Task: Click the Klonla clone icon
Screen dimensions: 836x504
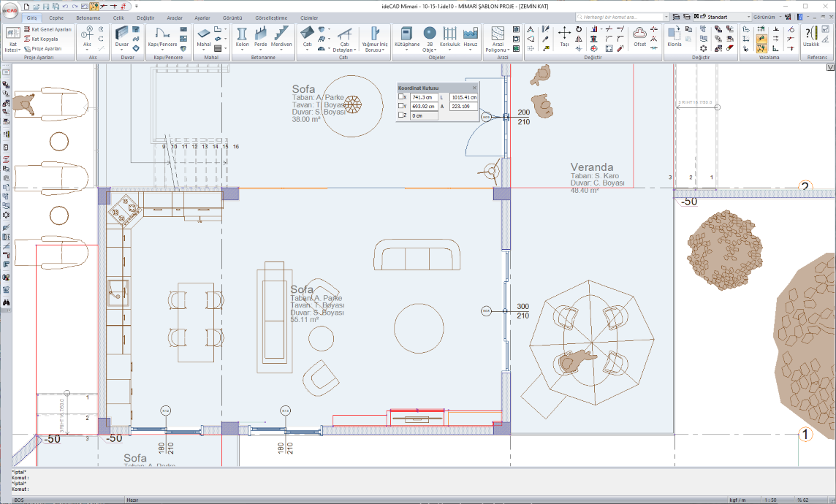Action: click(x=674, y=34)
